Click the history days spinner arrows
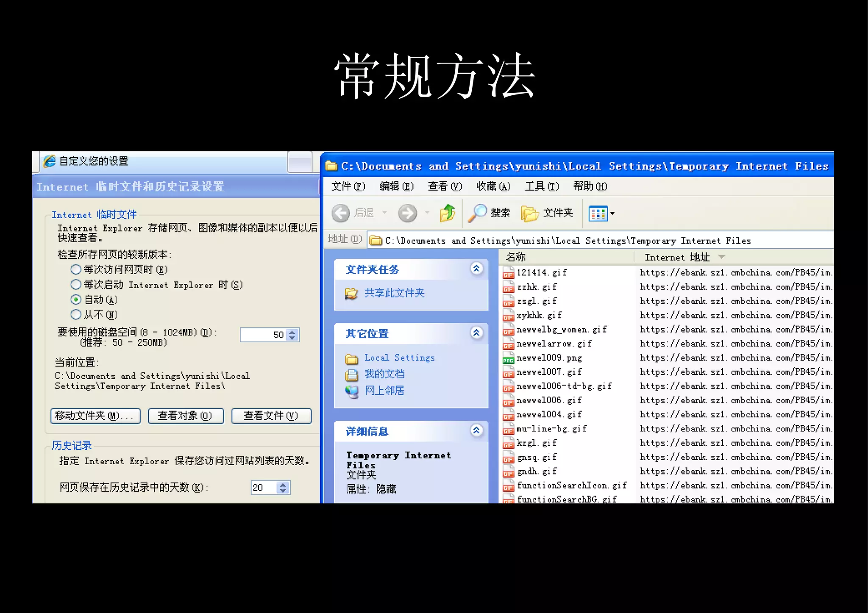Image resolution: width=868 pixels, height=613 pixels. [283, 488]
